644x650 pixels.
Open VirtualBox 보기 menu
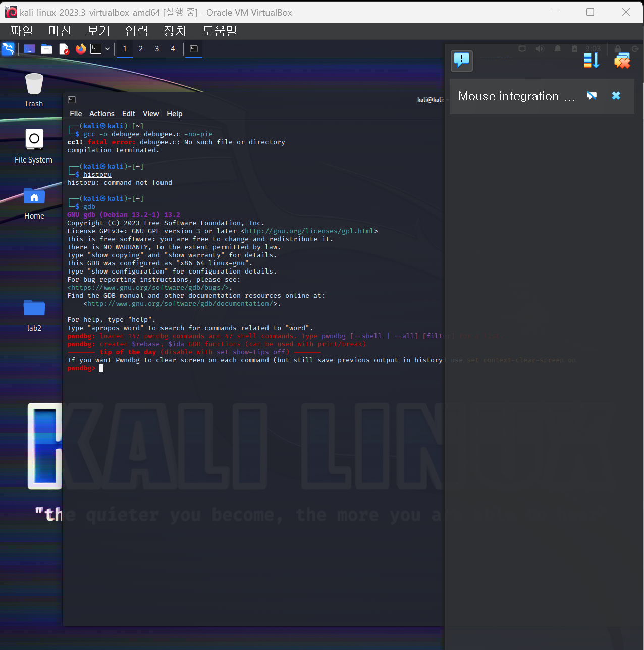[x=98, y=31]
